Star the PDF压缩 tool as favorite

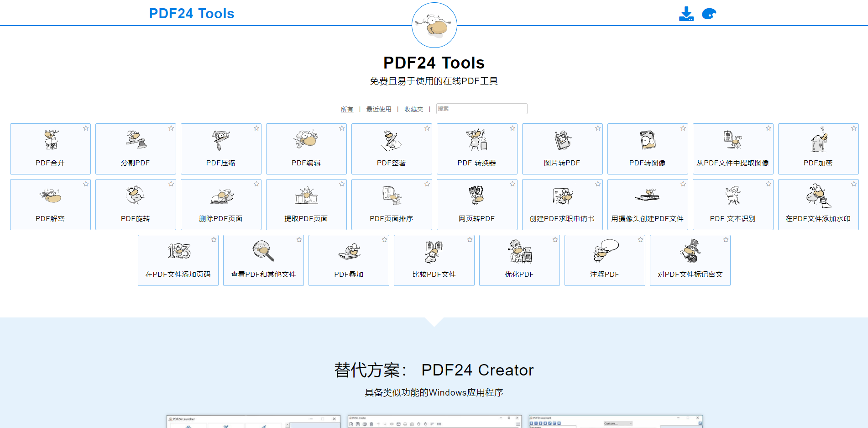click(x=256, y=128)
